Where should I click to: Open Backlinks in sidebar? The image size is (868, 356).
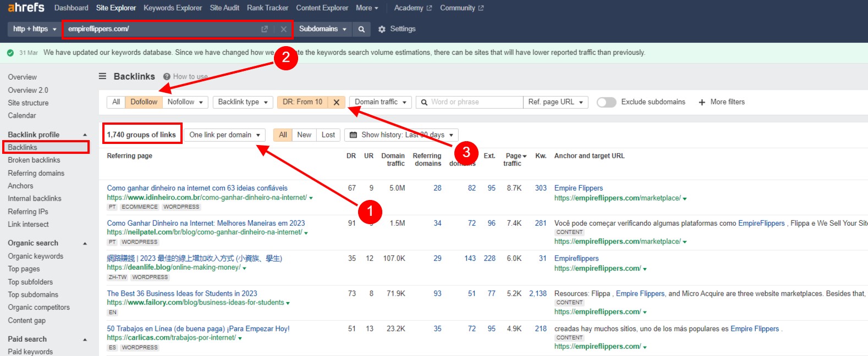coord(23,148)
